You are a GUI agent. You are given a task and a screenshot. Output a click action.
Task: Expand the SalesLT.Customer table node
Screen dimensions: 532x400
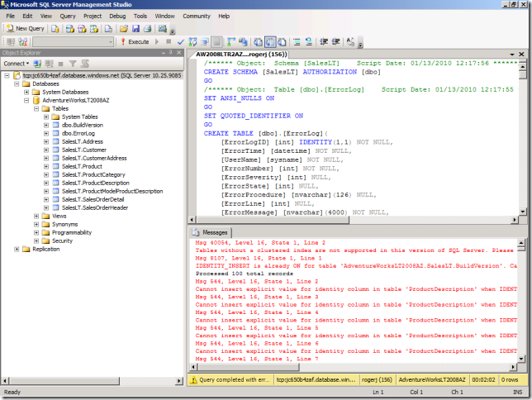click(46, 150)
